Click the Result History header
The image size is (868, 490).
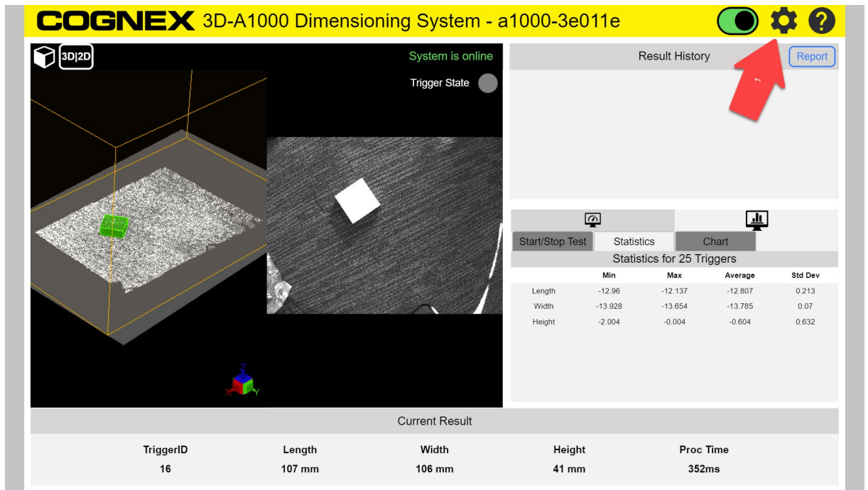(x=673, y=56)
